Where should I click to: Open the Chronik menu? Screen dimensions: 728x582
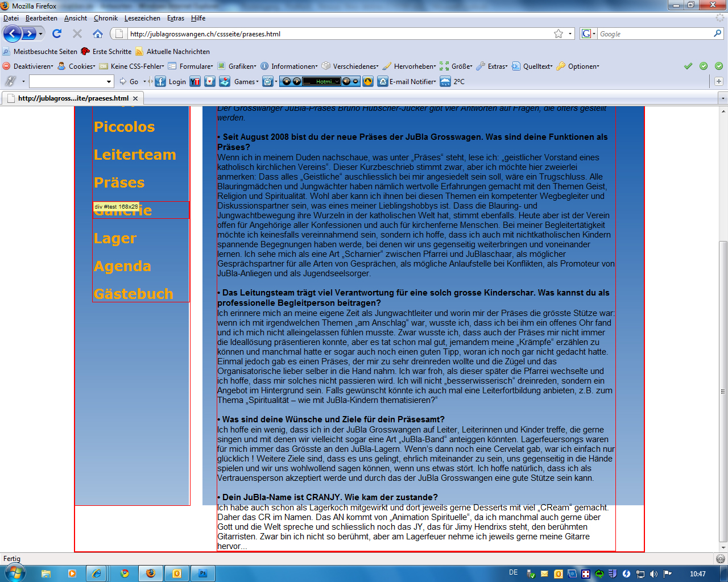coord(106,18)
